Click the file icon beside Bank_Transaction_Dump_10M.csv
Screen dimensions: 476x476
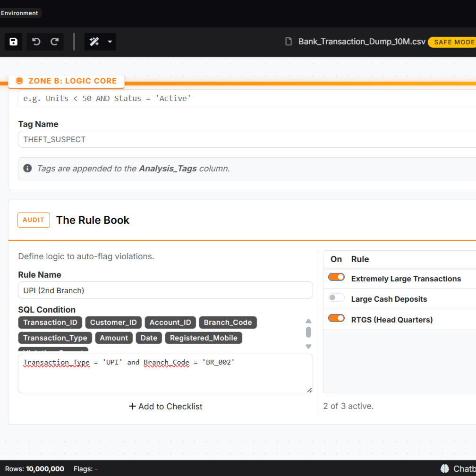[x=289, y=42]
